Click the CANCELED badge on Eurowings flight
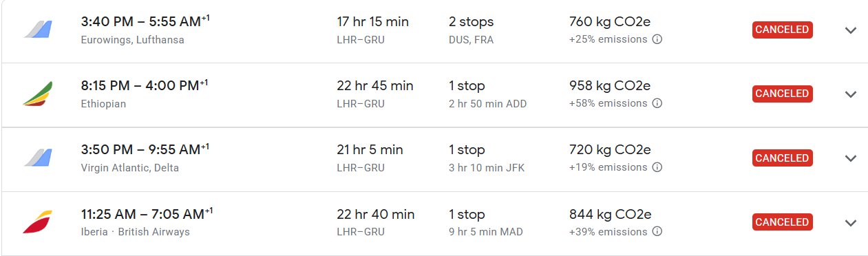868x256 pixels. [x=782, y=30]
